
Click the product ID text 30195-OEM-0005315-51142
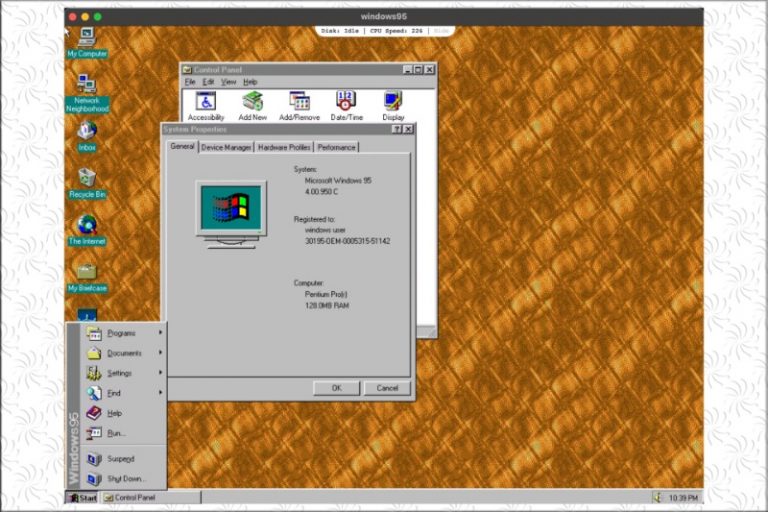(347, 241)
